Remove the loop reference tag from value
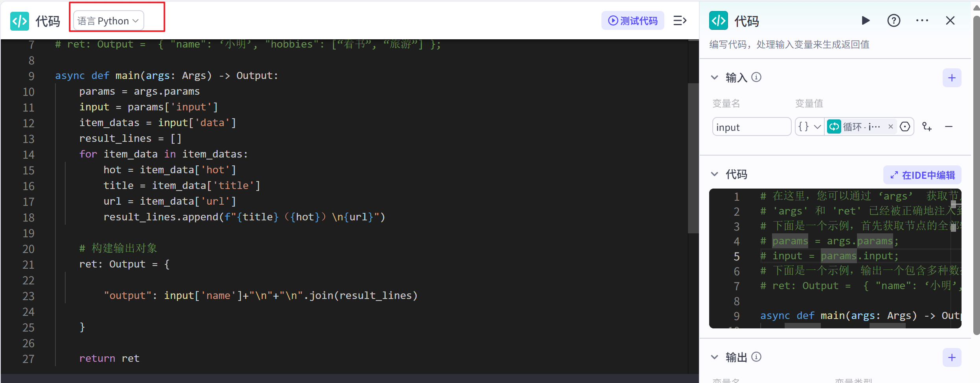Viewport: 980px width, 383px height. (891, 126)
